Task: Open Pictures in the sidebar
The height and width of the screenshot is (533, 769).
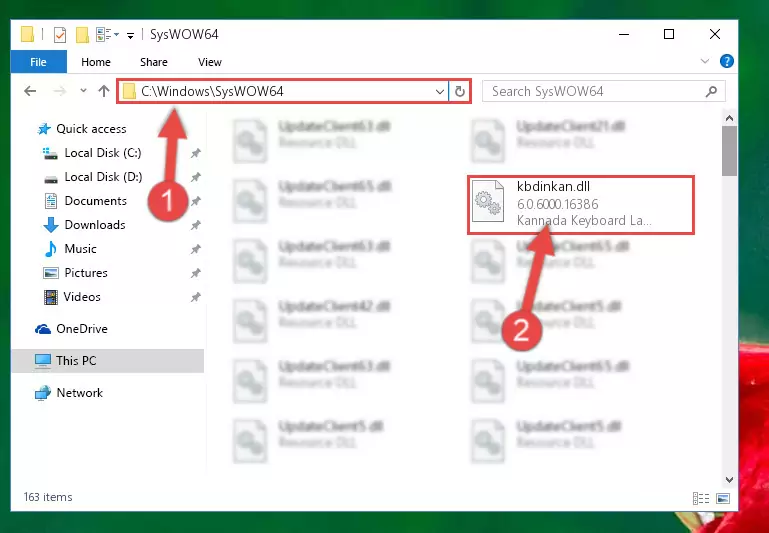Action: pyautogui.click(x=86, y=273)
